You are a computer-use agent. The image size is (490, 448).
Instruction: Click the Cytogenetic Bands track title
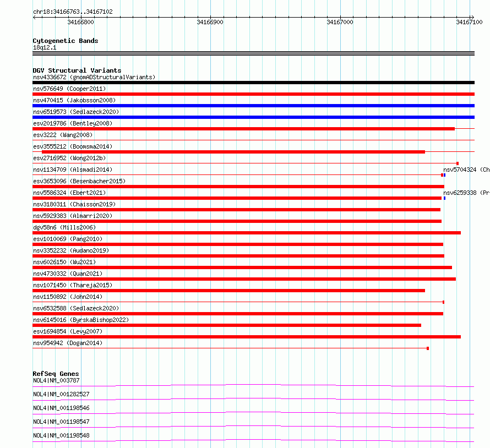click(x=66, y=41)
